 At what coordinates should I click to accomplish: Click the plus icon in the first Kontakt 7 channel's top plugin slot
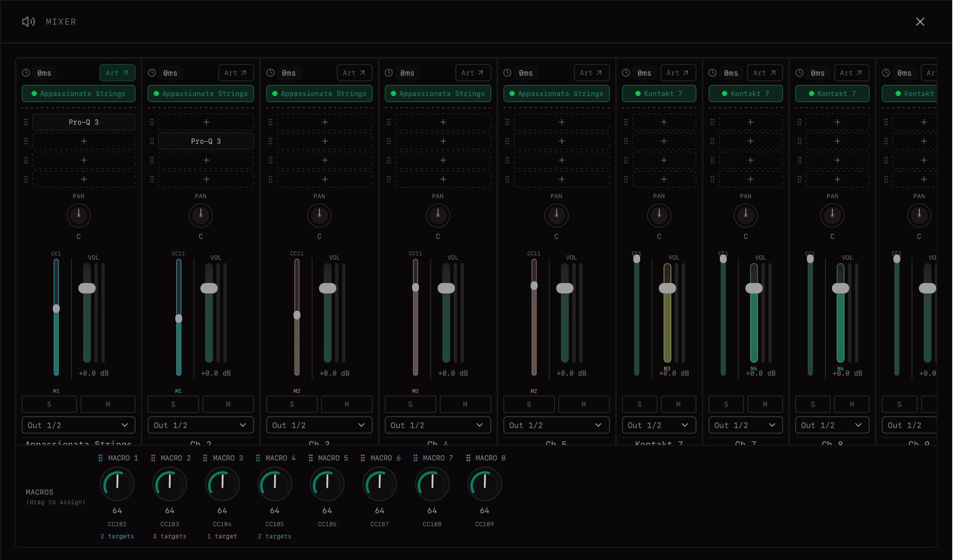tap(664, 122)
